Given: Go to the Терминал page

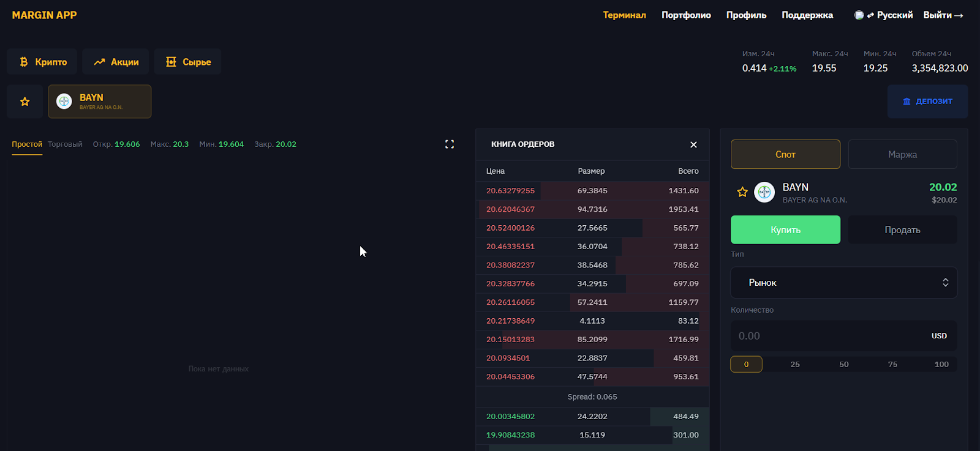Looking at the screenshot, I should (624, 15).
